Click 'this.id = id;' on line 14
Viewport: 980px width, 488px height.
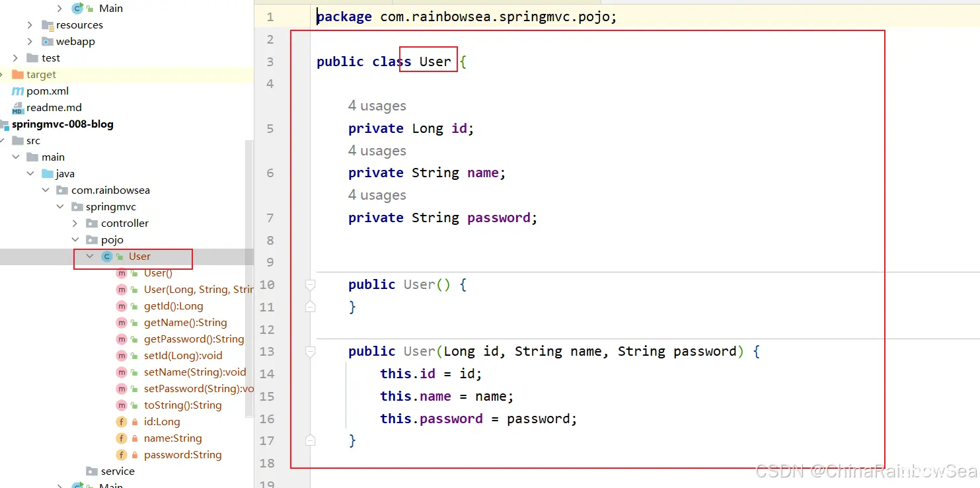point(431,374)
